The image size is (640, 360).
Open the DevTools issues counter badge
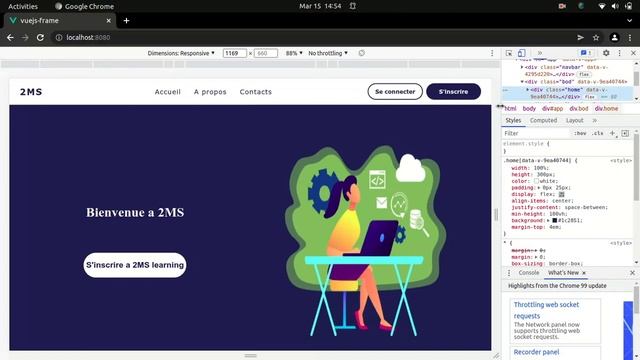click(586, 53)
